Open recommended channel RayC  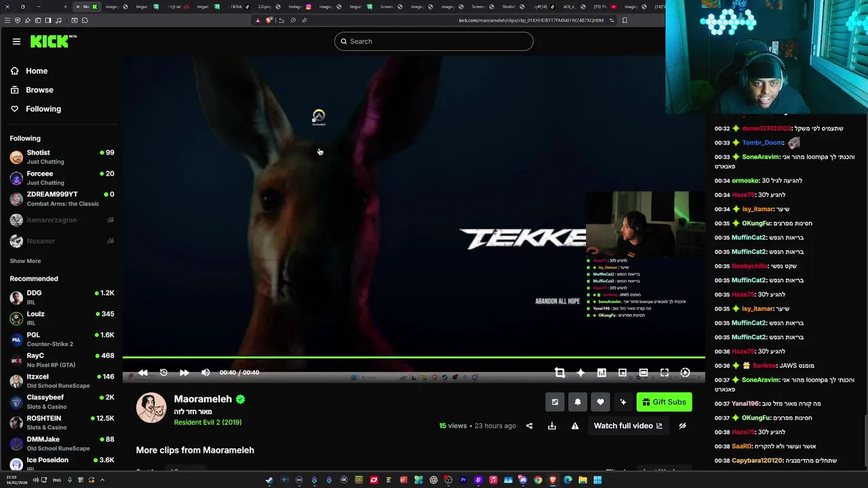(62, 360)
